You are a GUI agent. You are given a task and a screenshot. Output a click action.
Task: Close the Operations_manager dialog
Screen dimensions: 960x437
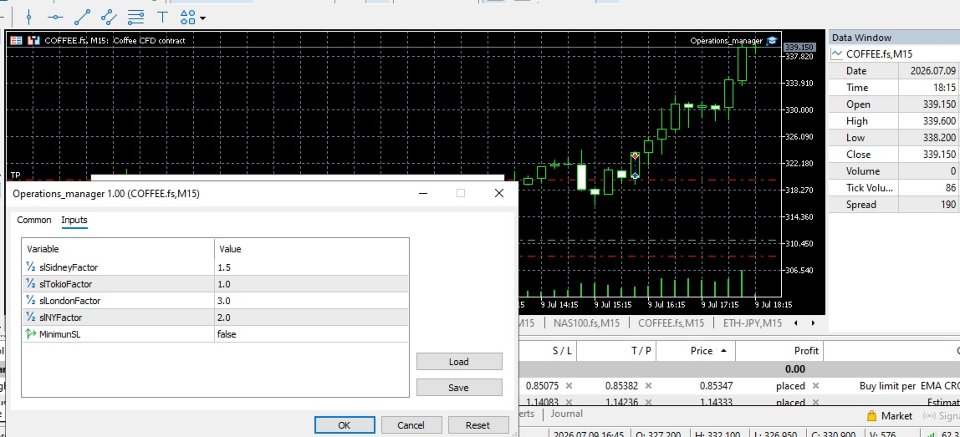point(499,193)
